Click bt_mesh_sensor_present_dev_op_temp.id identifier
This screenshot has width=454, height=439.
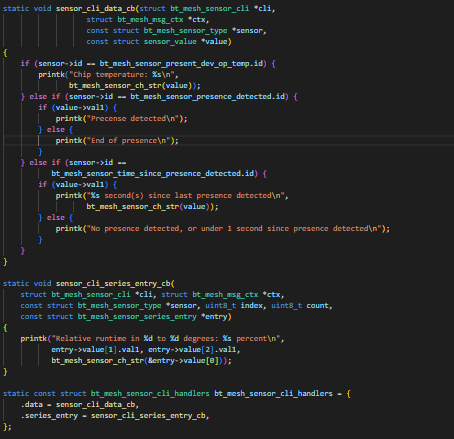point(181,63)
